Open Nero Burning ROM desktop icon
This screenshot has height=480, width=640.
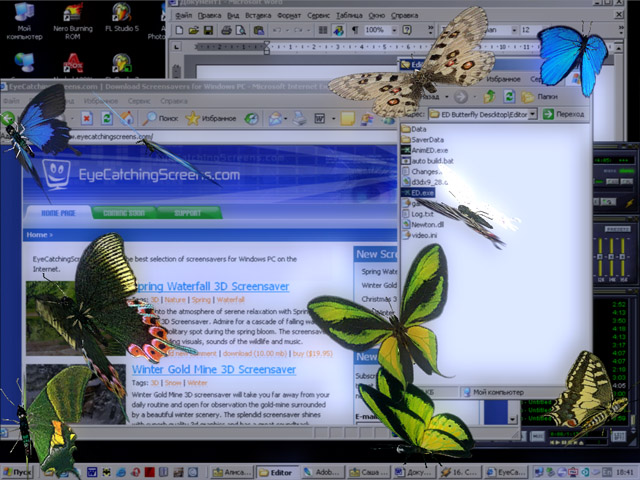73,20
